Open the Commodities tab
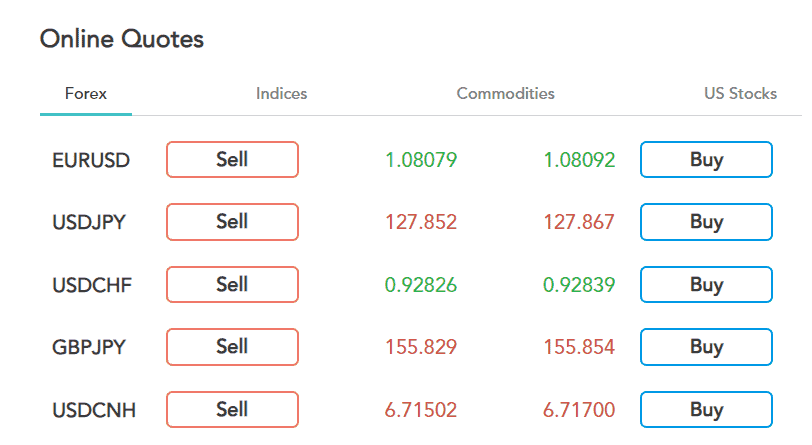This screenshot has width=812, height=445. (x=505, y=94)
